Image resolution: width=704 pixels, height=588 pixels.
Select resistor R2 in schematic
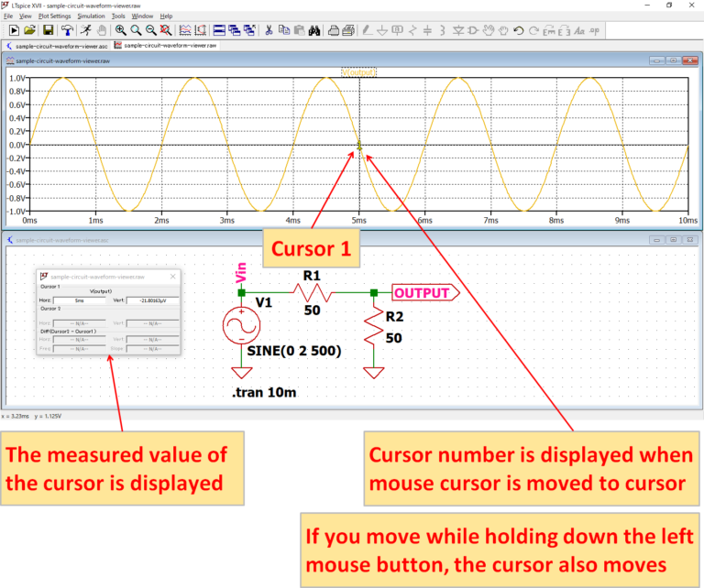pyautogui.click(x=374, y=327)
